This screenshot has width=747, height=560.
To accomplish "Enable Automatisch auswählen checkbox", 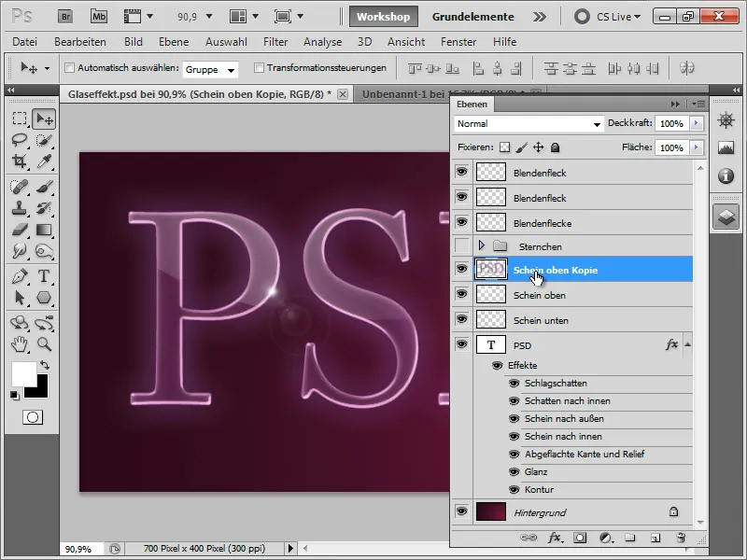I will (69, 67).
